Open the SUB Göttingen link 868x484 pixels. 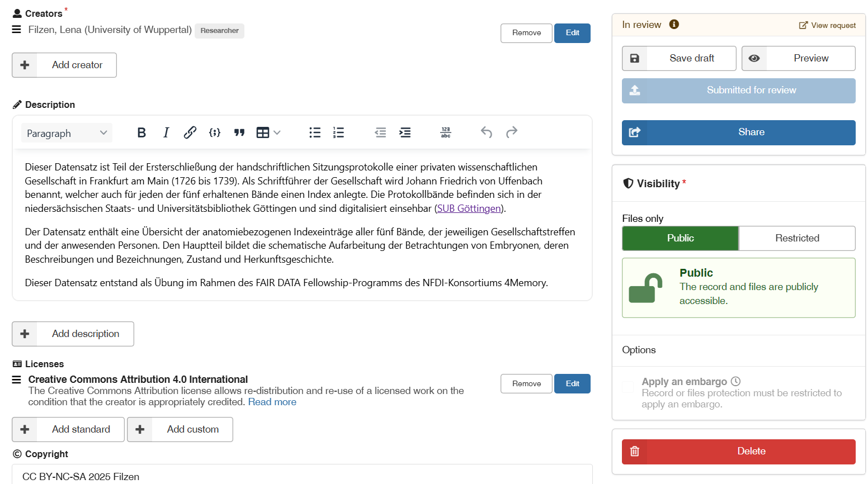(469, 208)
